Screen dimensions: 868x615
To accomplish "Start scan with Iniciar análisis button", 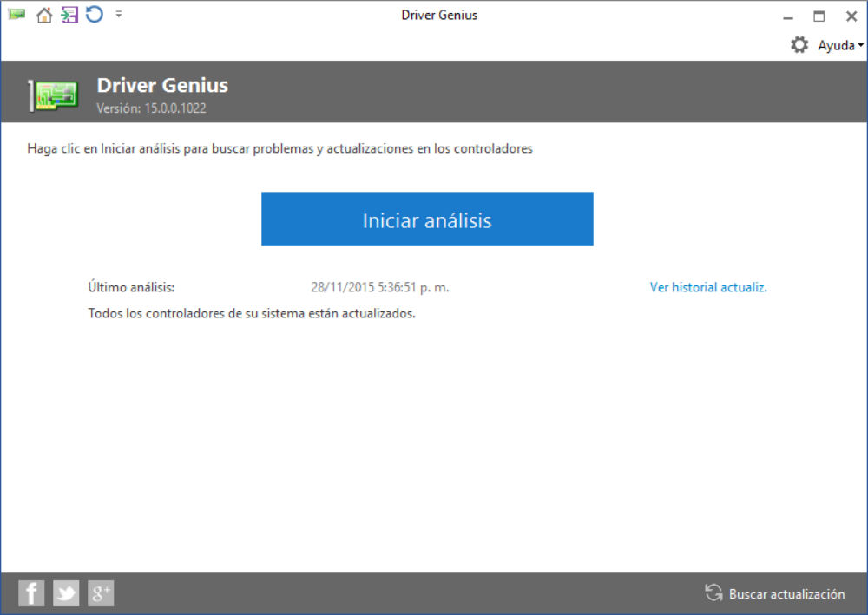I will [x=427, y=219].
